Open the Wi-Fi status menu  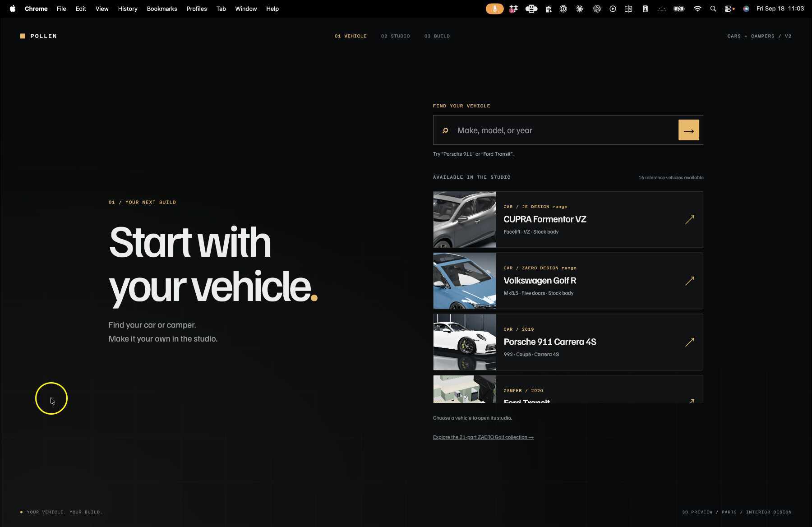click(x=697, y=9)
